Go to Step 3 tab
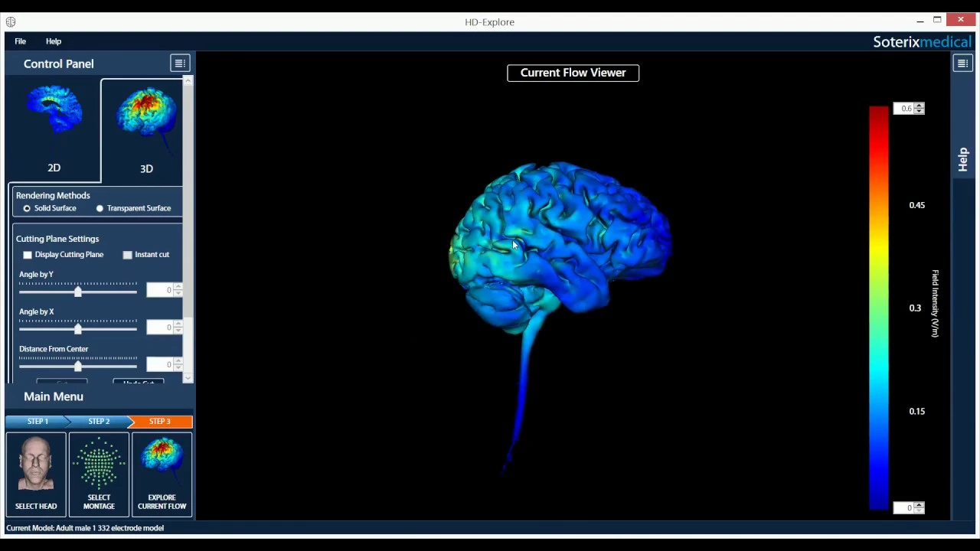The height and width of the screenshot is (551, 980). 160,422
